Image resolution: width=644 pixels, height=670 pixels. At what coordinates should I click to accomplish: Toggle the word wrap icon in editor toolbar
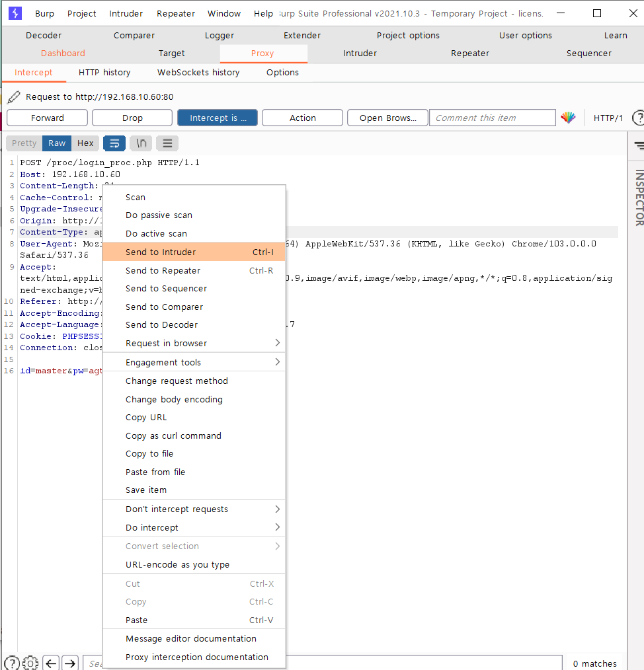point(114,143)
